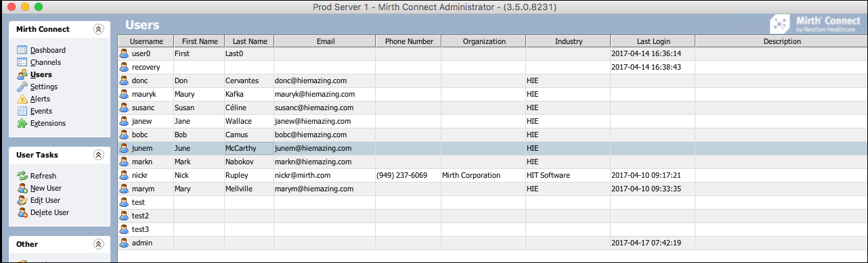This screenshot has height=263, width=868.
Task: Sort by First Name column header
Action: coord(199,41)
